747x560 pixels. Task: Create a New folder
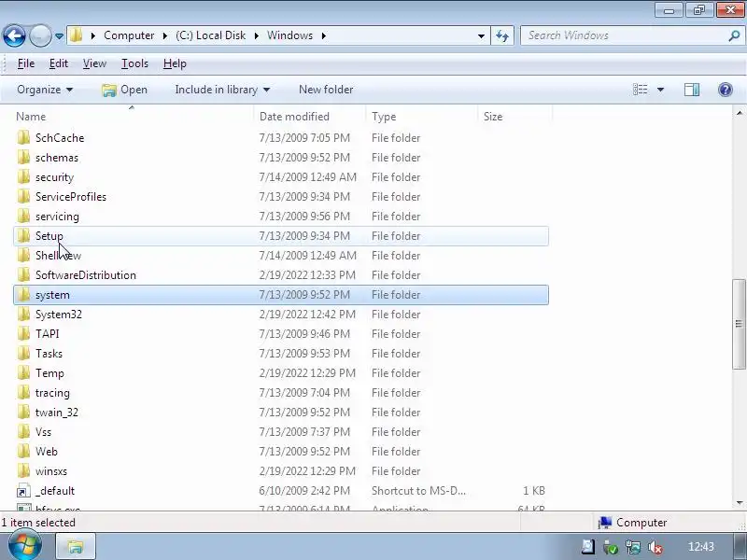pos(326,90)
